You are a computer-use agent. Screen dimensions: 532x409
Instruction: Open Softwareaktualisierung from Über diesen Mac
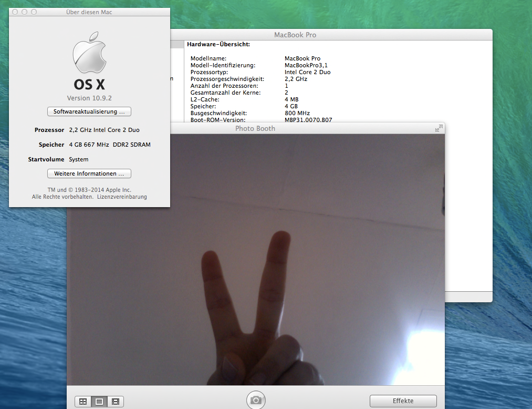(x=89, y=111)
